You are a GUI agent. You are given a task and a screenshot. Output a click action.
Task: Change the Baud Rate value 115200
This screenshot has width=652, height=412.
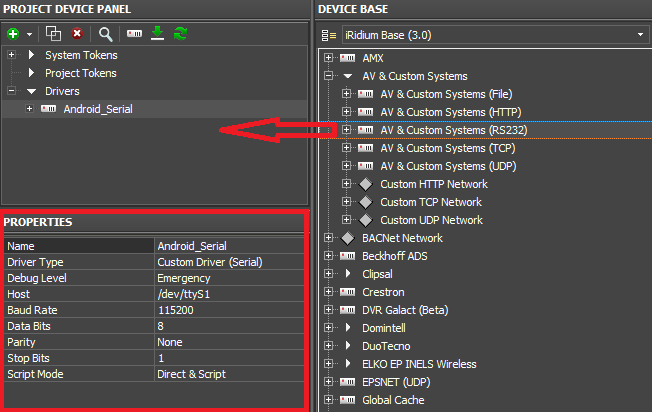(x=230, y=310)
